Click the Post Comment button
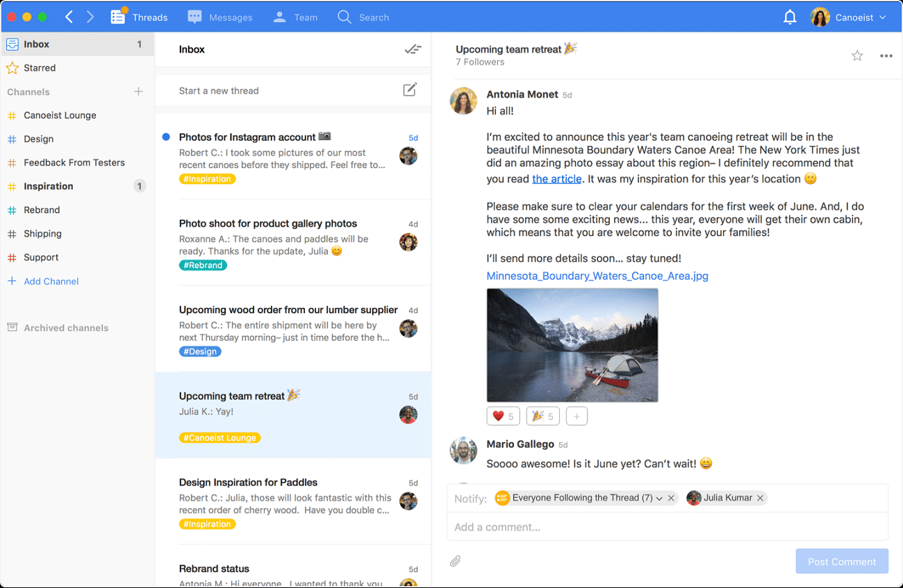 pyautogui.click(x=841, y=560)
